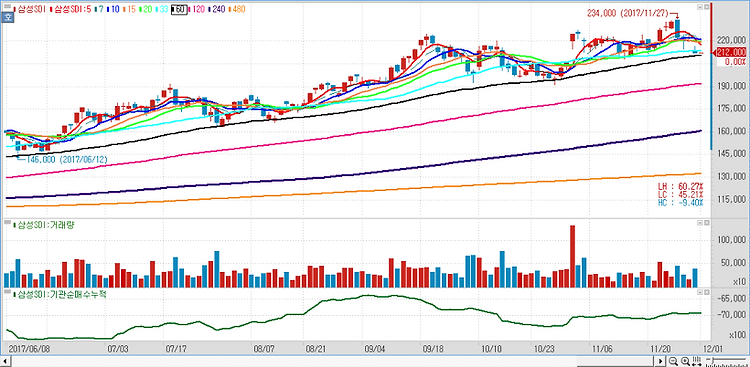Viewport: 750px width, 367px height.
Task: Click the 160,000 price axis label
Action: (730, 132)
